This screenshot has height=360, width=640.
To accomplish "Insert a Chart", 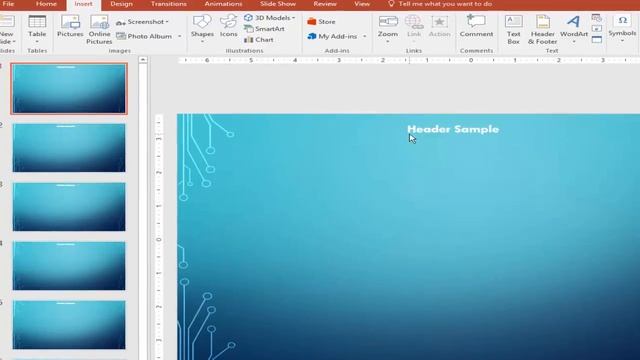I will pyautogui.click(x=259, y=40).
